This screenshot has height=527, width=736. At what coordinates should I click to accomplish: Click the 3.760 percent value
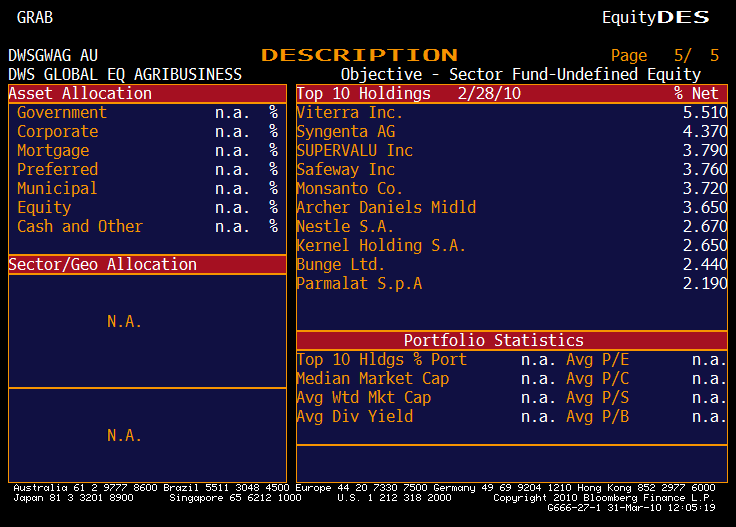tap(705, 169)
